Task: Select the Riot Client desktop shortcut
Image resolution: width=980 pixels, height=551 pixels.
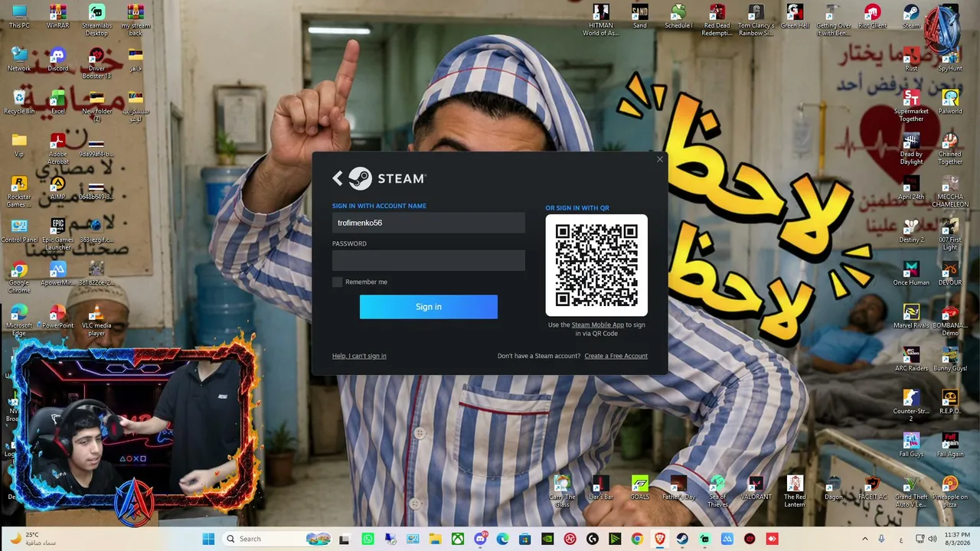Action: tap(872, 17)
